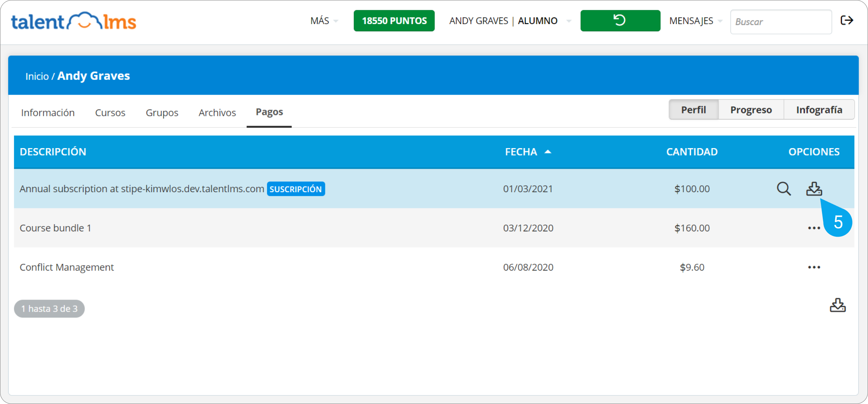This screenshot has width=868, height=404.
Task: Click the TalentLMS logo
Action: (x=74, y=21)
